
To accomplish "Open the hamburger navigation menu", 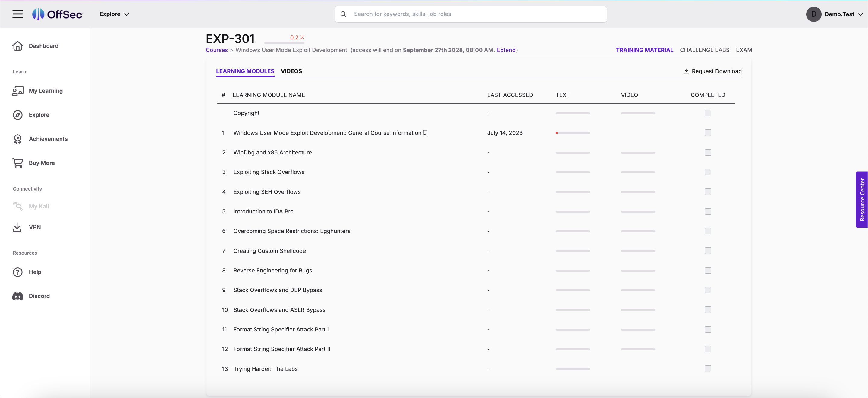I will point(17,14).
